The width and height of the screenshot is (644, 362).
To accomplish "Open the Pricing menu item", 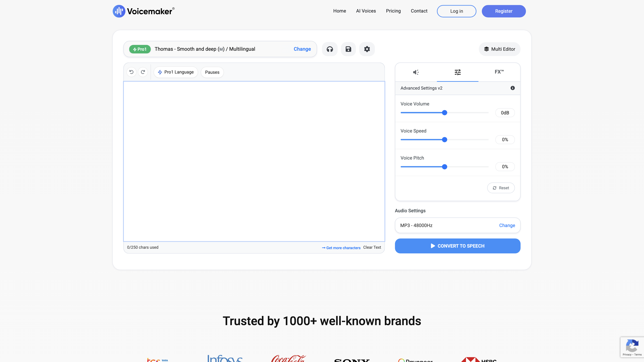I will tap(393, 11).
